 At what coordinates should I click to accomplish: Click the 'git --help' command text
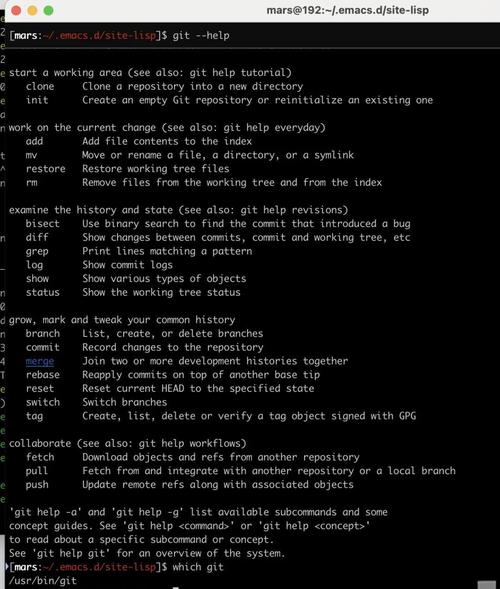coord(201,36)
